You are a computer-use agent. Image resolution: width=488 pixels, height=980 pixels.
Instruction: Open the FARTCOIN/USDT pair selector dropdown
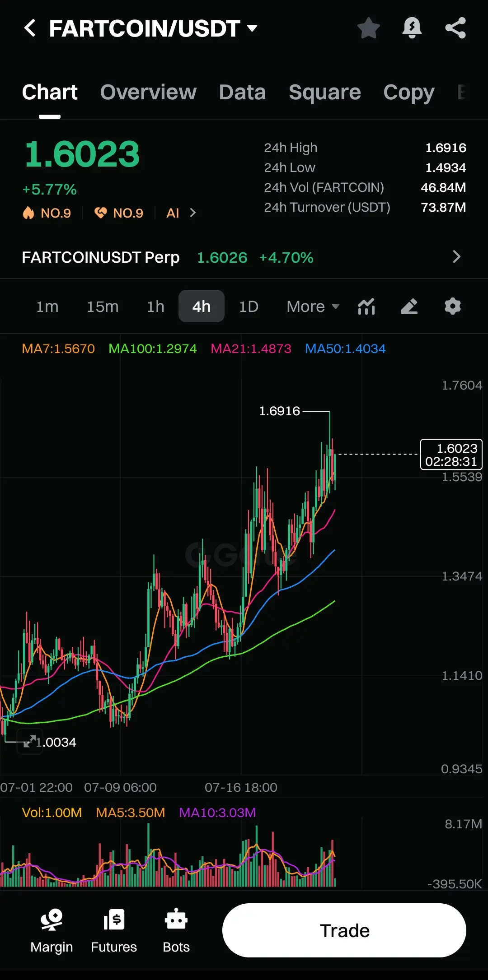(153, 28)
